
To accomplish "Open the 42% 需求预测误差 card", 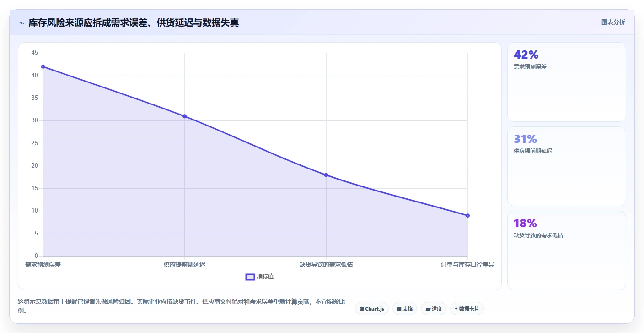I will coord(566,82).
